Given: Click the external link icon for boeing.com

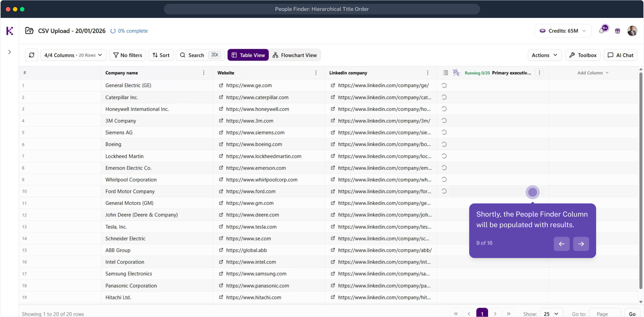Looking at the screenshot, I should pos(221,144).
